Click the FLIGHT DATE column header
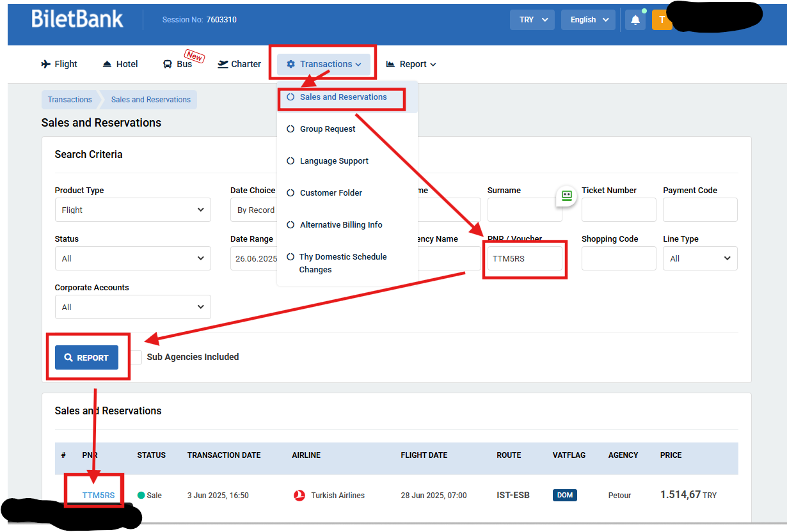This screenshot has width=787, height=532. (424, 455)
